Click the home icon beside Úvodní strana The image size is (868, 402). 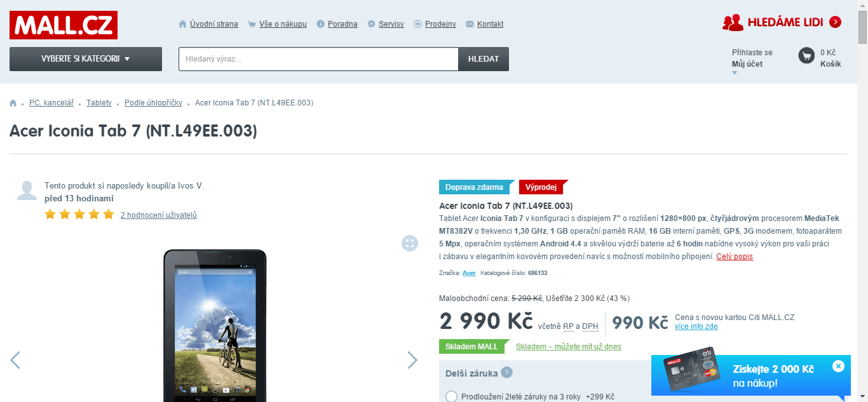183,24
